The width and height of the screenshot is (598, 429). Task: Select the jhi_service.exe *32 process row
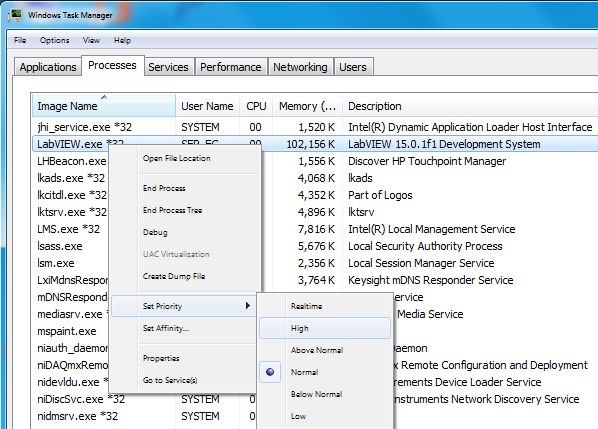(315, 127)
